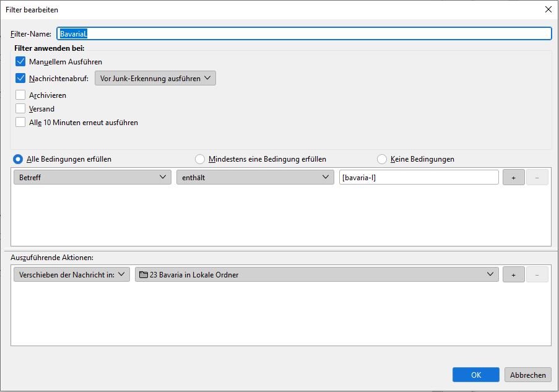
Task: Uncheck Manuellem Ausführen checkbox
Action: point(20,62)
